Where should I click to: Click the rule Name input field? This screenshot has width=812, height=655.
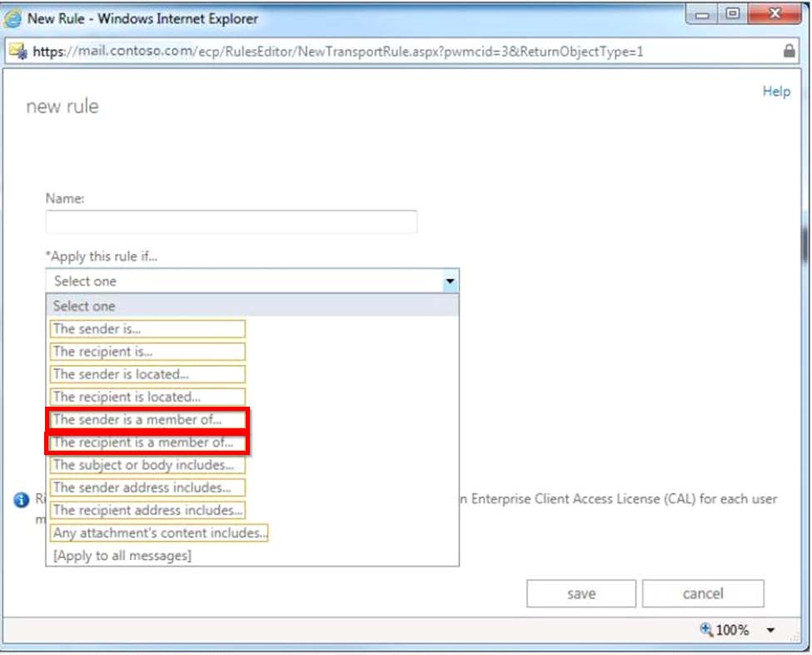point(231,222)
